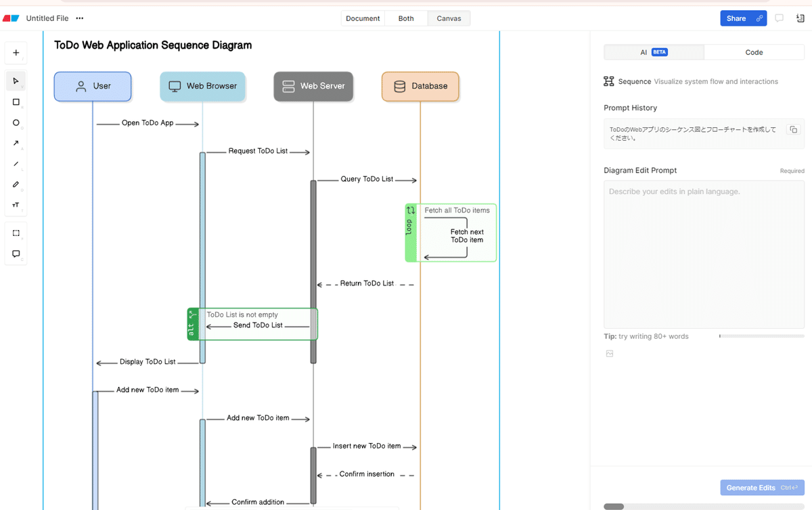
Task: Click the Web Server icon
Action: pyautogui.click(x=288, y=86)
